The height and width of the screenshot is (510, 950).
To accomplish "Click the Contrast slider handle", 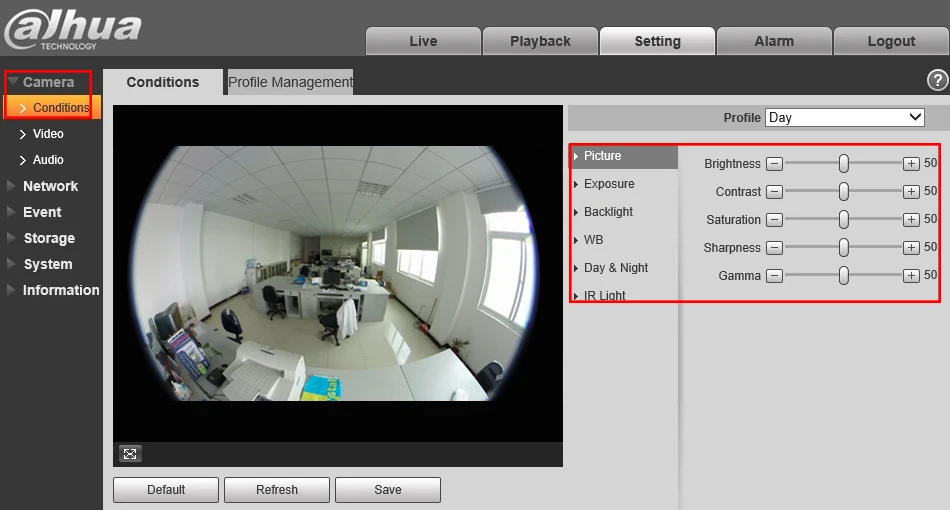I will (x=843, y=191).
